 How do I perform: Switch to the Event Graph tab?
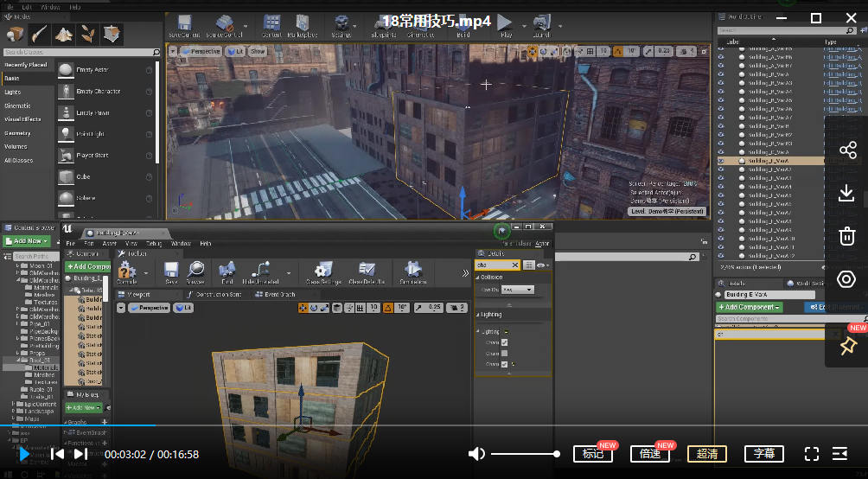(278, 295)
